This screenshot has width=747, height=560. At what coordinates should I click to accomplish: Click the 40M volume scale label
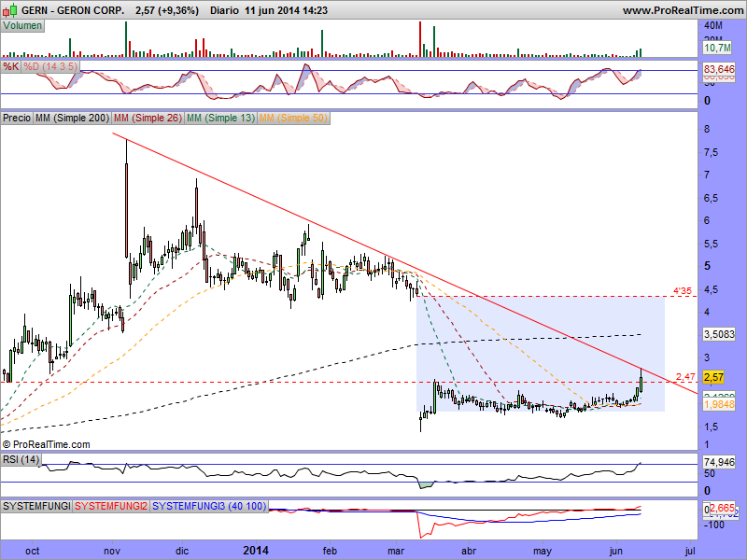(713, 26)
